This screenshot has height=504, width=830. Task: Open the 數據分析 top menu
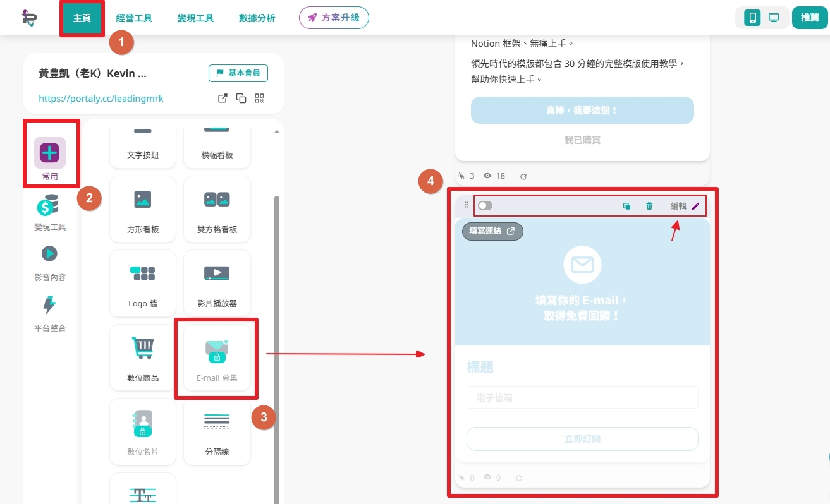click(x=257, y=18)
